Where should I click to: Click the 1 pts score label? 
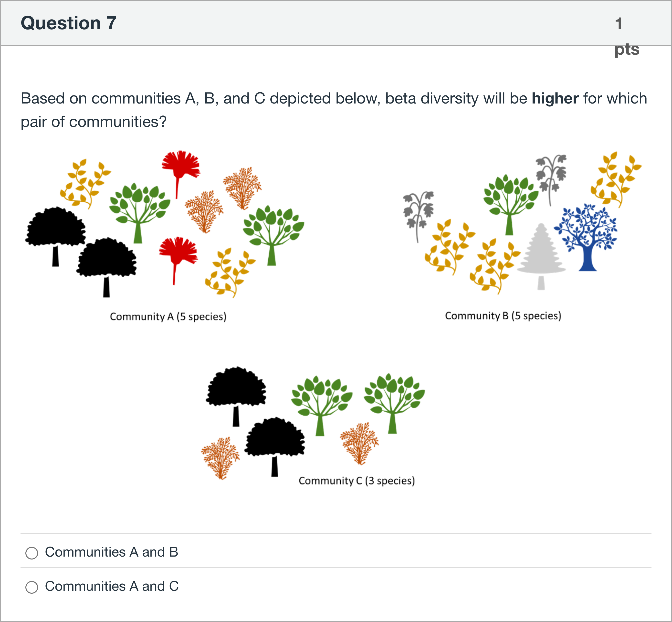pyautogui.click(x=627, y=36)
